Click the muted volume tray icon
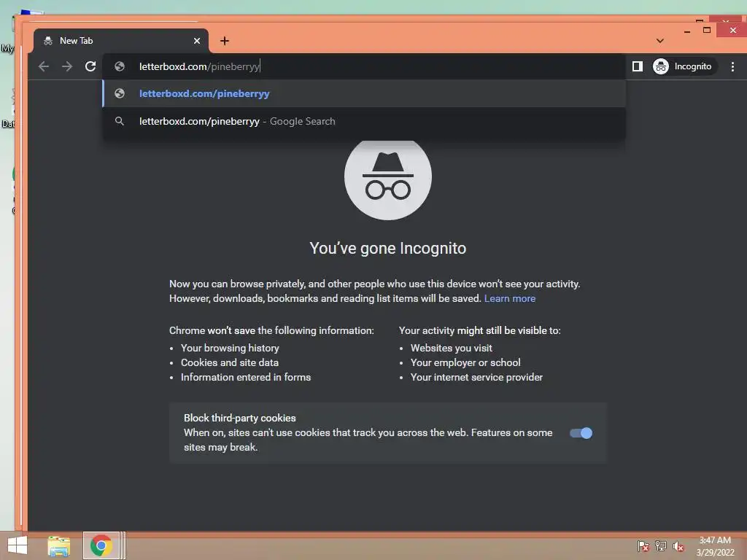 point(678,546)
